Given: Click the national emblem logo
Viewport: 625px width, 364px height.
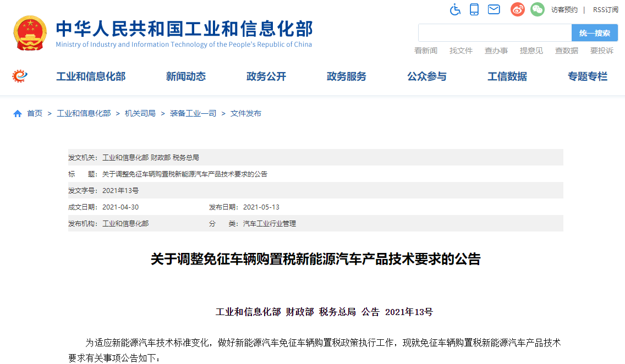Looking at the screenshot, I should (30, 33).
